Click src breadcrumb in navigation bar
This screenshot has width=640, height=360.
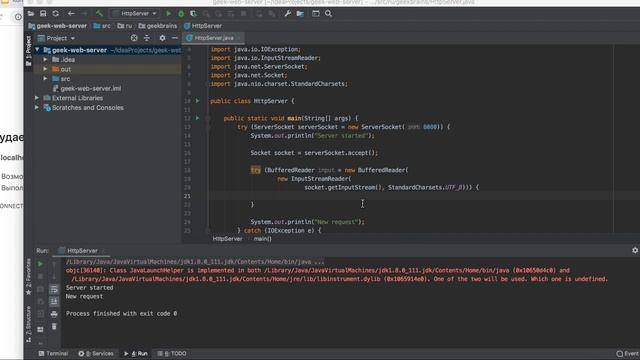click(102, 26)
